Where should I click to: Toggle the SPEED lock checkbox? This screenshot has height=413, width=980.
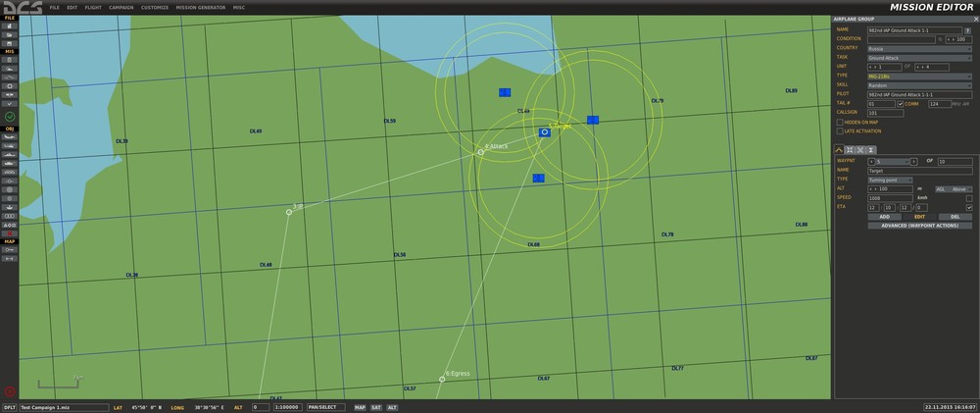969,198
